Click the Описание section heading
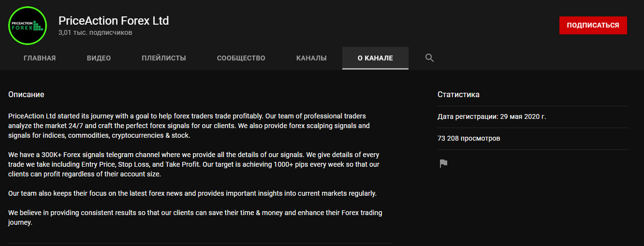 pos(26,95)
